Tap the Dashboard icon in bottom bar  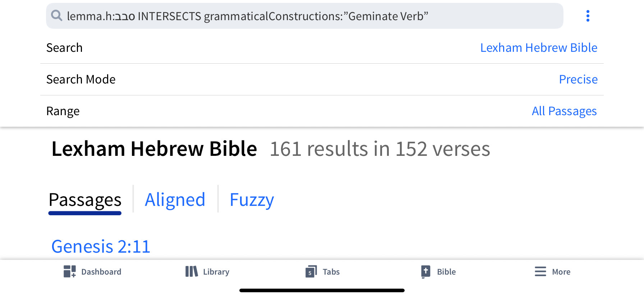point(70,271)
